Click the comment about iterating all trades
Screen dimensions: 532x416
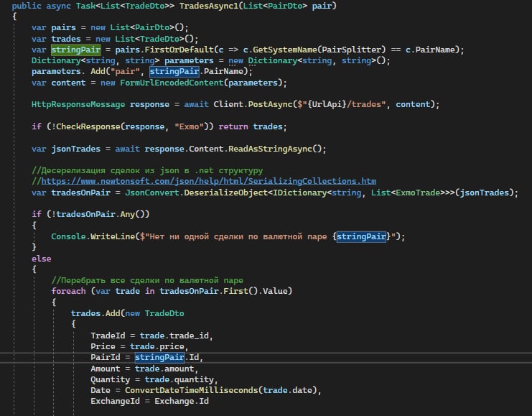[x=147, y=280]
